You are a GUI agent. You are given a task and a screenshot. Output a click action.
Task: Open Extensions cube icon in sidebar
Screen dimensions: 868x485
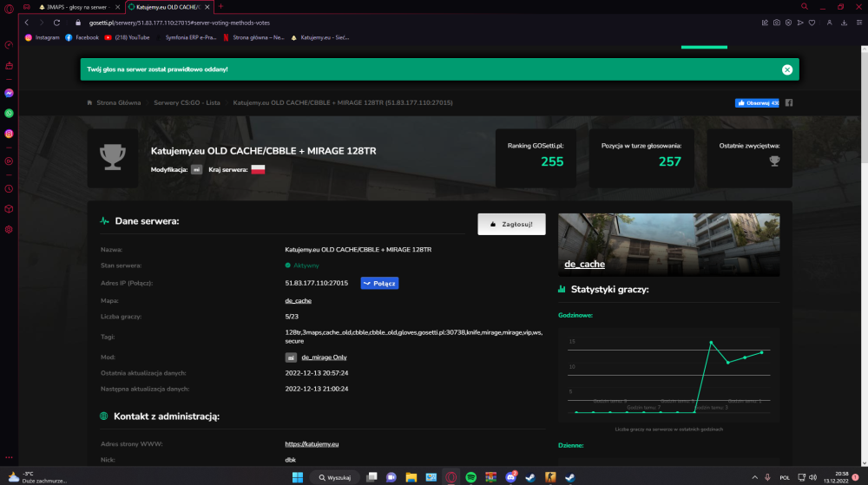9,209
